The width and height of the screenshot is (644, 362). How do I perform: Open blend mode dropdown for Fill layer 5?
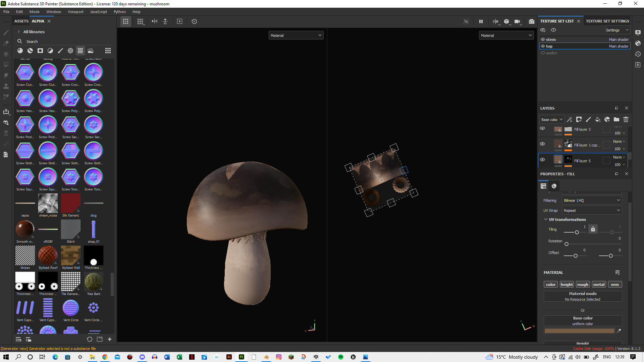pyautogui.click(x=619, y=157)
